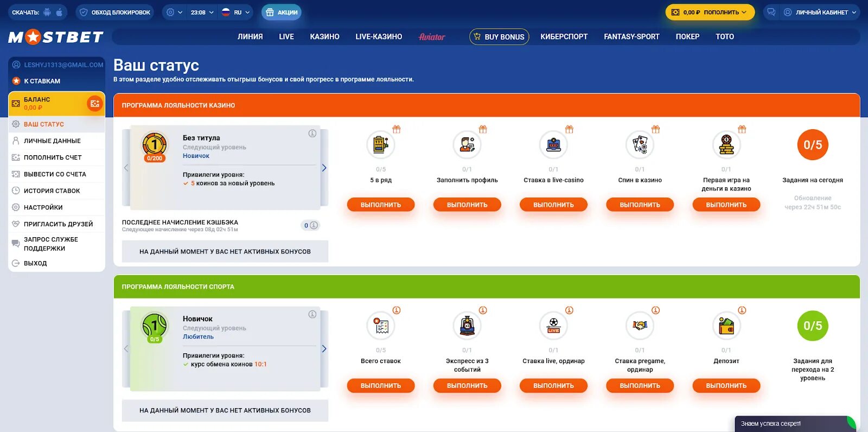This screenshot has height=432, width=868.
Task: Click Выполнить under Депозит
Action: point(726,385)
